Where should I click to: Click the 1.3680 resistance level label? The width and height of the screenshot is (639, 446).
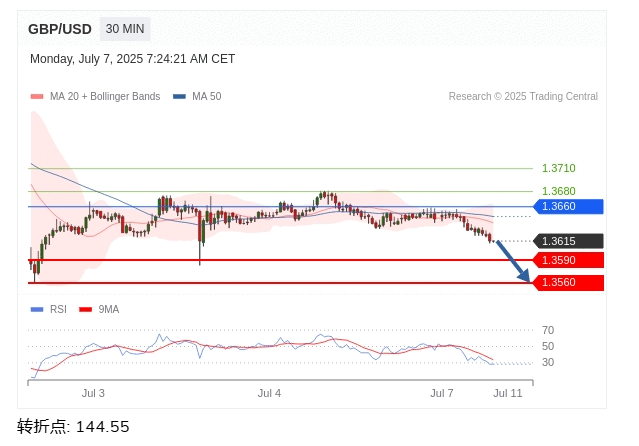[559, 191]
